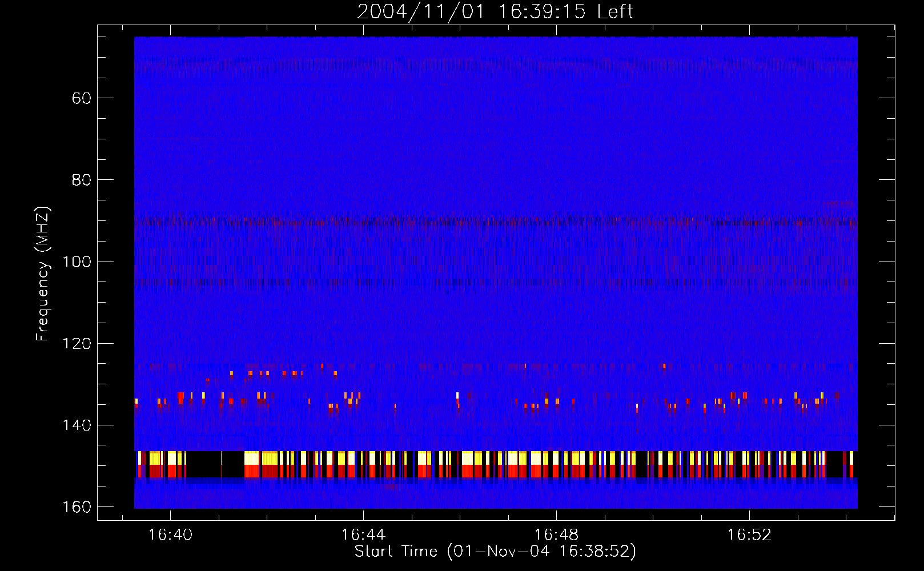This screenshot has height=571, width=924.
Task: Click the 160 frequency tick label
Action: [77, 507]
